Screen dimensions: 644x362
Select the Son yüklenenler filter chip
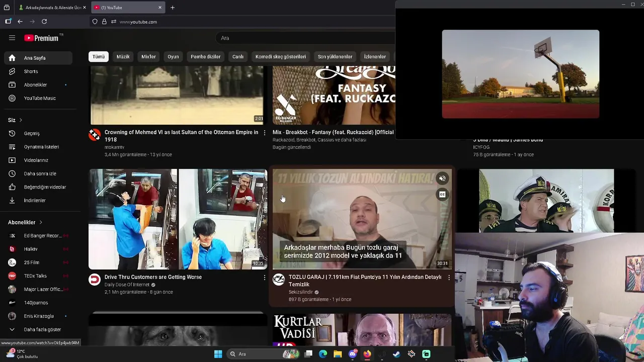pyautogui.click(x=335, y=57)
